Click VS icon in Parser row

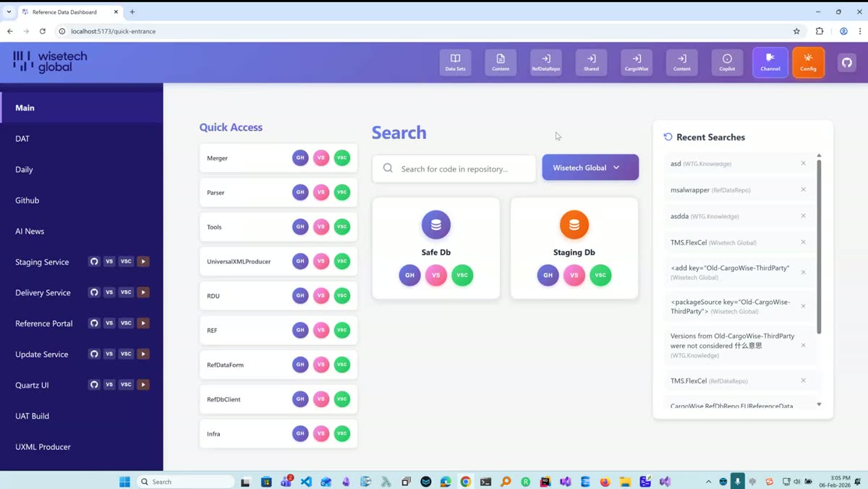pos(321,192)
